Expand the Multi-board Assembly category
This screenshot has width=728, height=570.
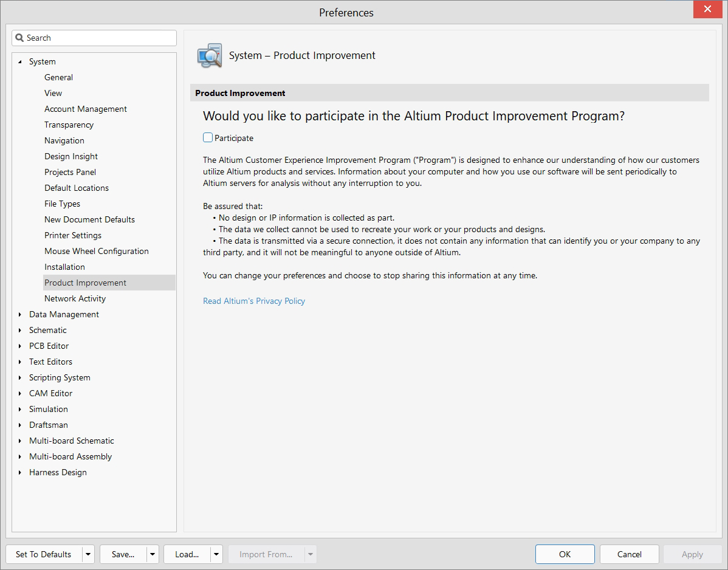(x=20, y=456)
